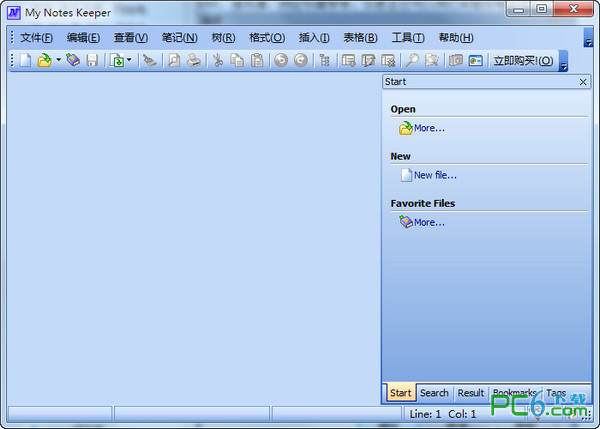Switch to the Result tab
The image size is (600, 429).
coord(471,393)
